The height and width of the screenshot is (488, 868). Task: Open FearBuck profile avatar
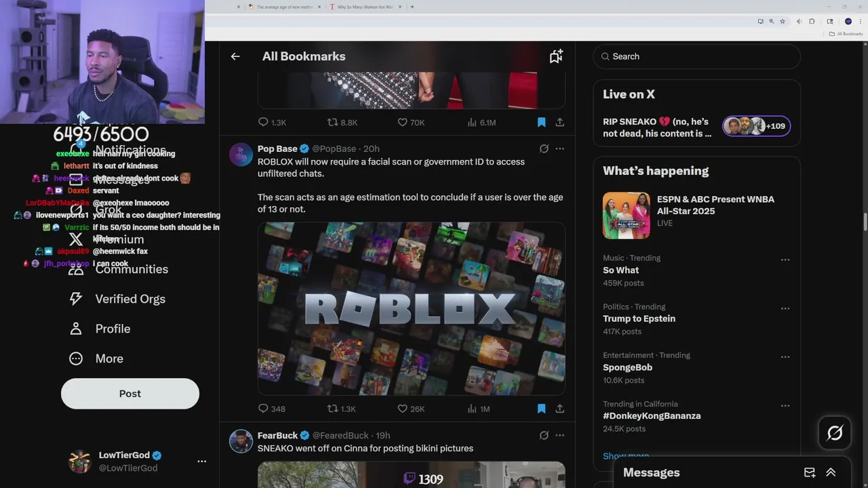coord(241,441)
